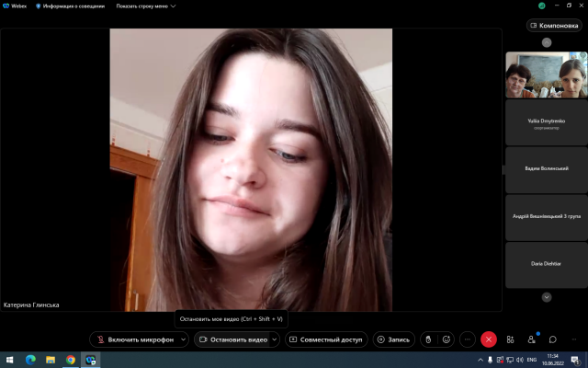
Task: Toggle camera with Остановить видео
Action: [x=232, y=339]
